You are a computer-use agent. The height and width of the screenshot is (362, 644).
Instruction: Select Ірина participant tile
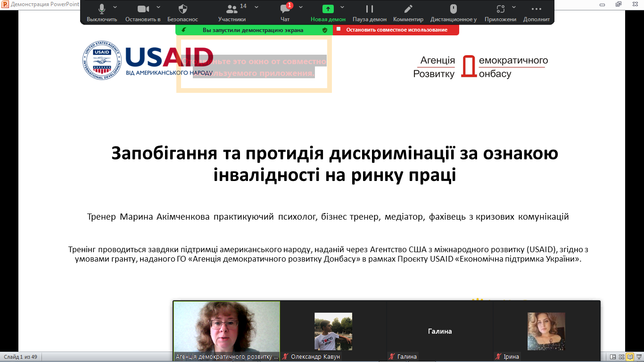546,331
